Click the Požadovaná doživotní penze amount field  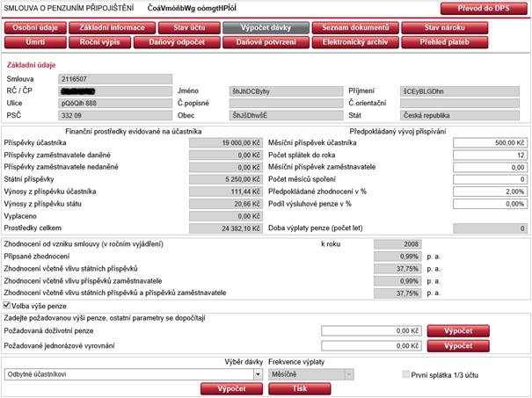pyautogui.click(x=369, y=330)
